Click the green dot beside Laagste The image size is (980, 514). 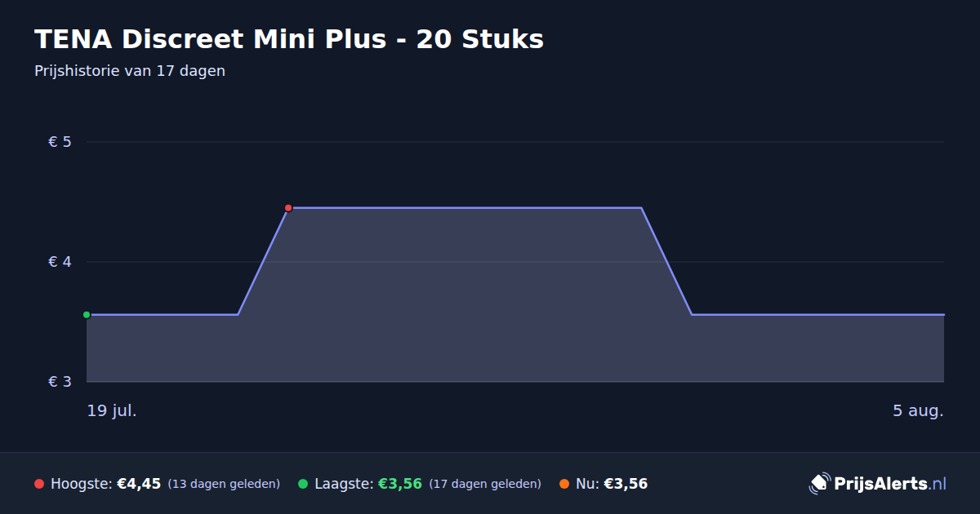(303, 484)
